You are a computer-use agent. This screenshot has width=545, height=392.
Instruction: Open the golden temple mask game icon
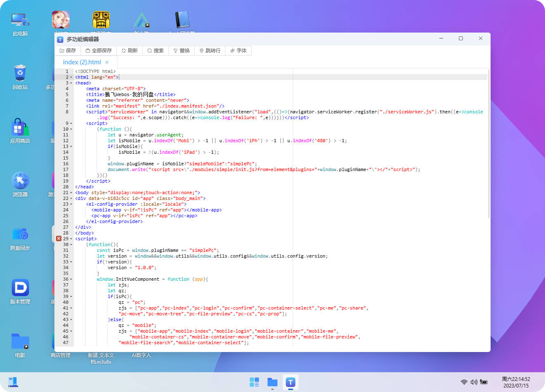click(101, 20)
